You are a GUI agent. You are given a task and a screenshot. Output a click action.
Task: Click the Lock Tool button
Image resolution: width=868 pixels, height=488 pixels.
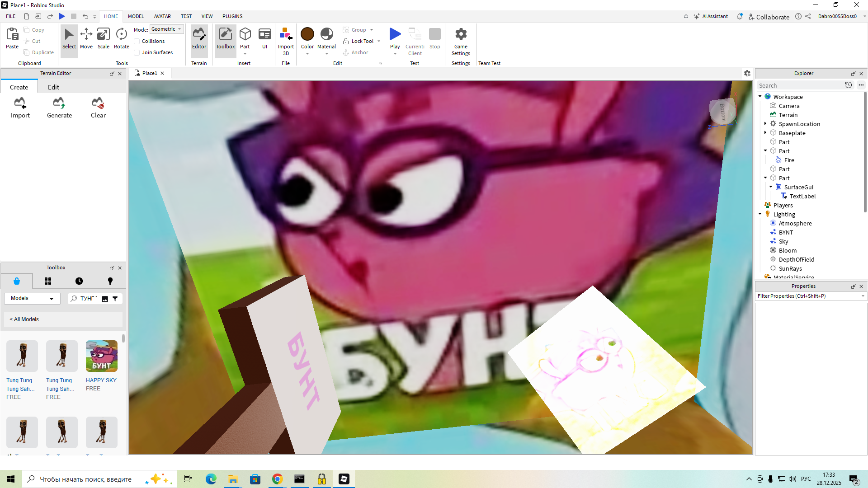[x=358, y=41]
